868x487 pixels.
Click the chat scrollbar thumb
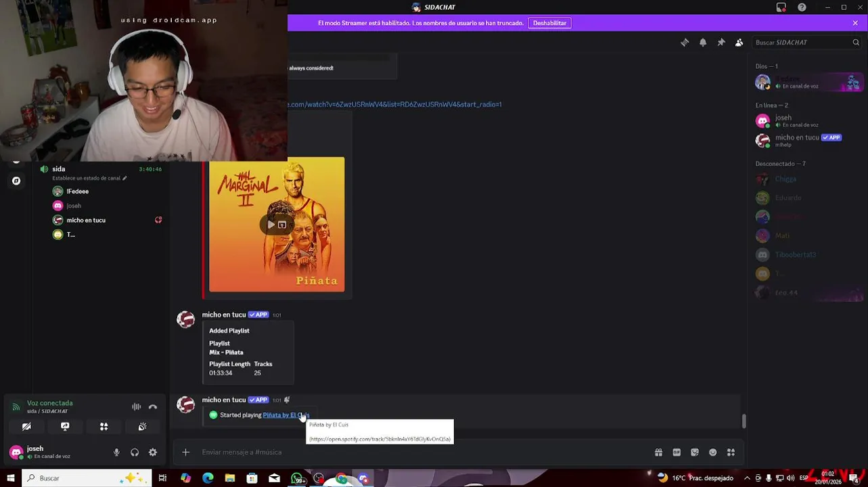(744, 421)
